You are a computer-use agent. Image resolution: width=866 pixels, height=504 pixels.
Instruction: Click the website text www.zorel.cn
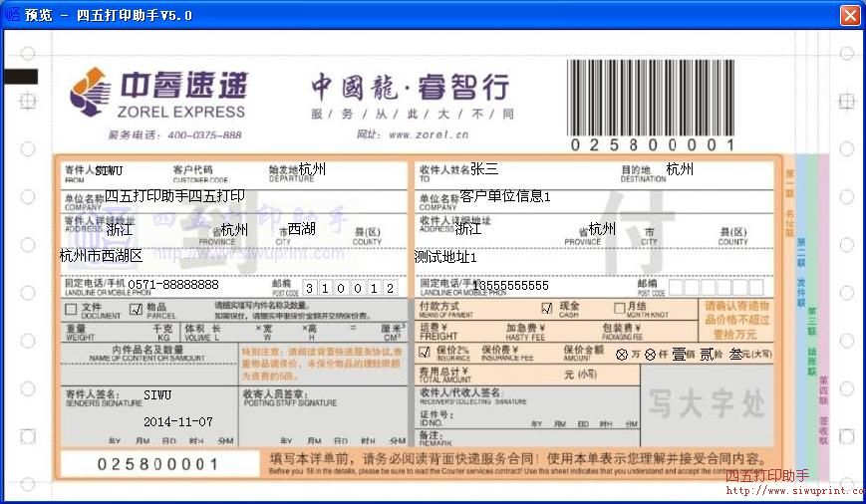click(x=429, y=134)
